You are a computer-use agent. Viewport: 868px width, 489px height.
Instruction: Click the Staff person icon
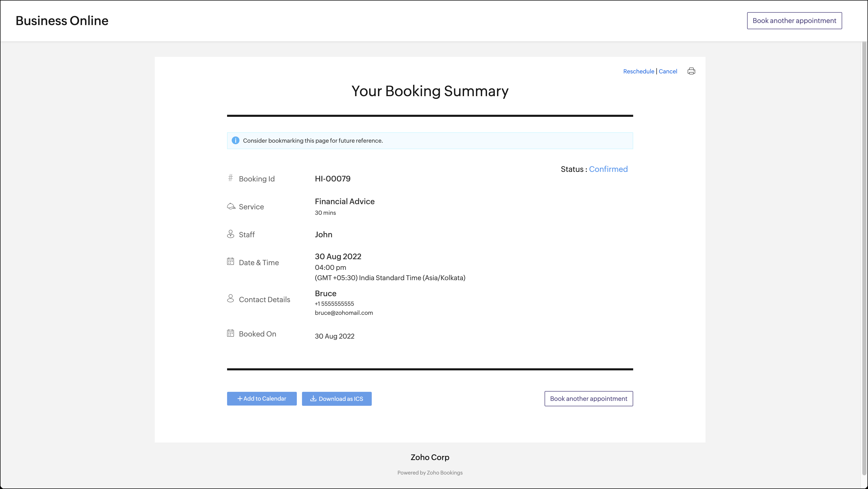click(230, 234)
